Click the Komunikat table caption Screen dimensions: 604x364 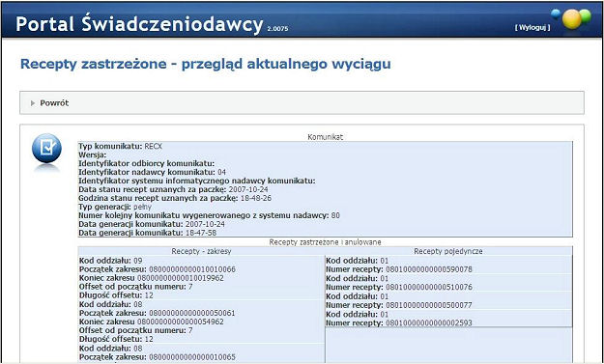tap(325, 137)
